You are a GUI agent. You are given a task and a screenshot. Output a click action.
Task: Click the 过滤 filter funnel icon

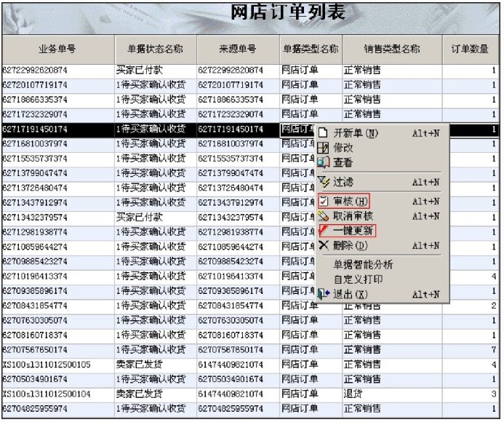click(324, 182)
